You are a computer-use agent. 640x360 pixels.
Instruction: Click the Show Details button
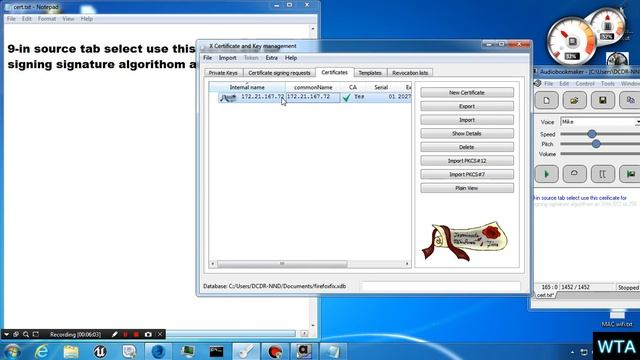click(x=467, y=133)
